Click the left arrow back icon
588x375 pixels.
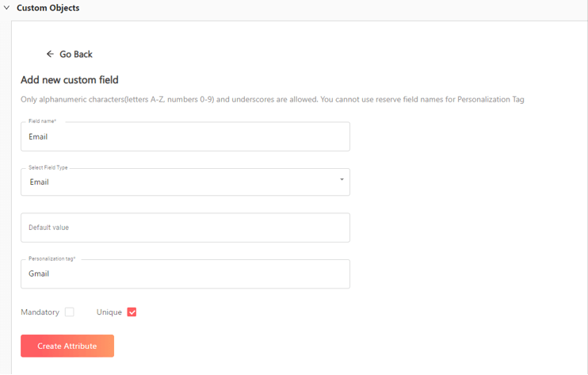click(x=50, y=54)
